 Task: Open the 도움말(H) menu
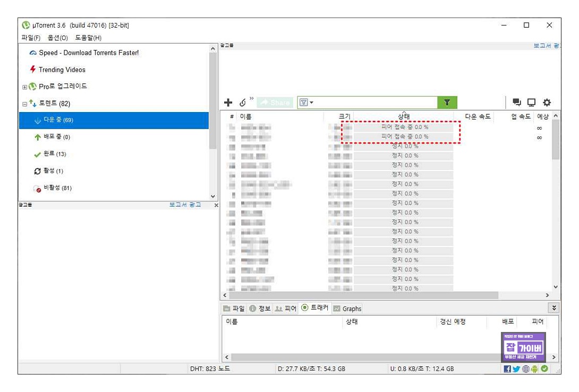coord(88,38)
